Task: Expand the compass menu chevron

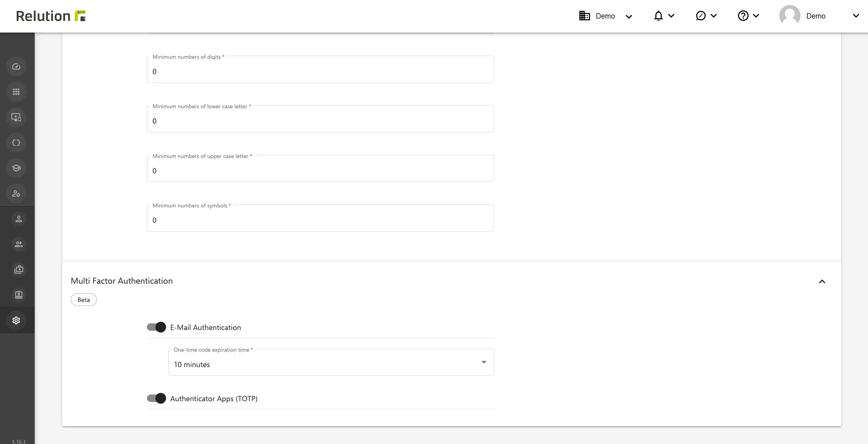Action: 714,16
